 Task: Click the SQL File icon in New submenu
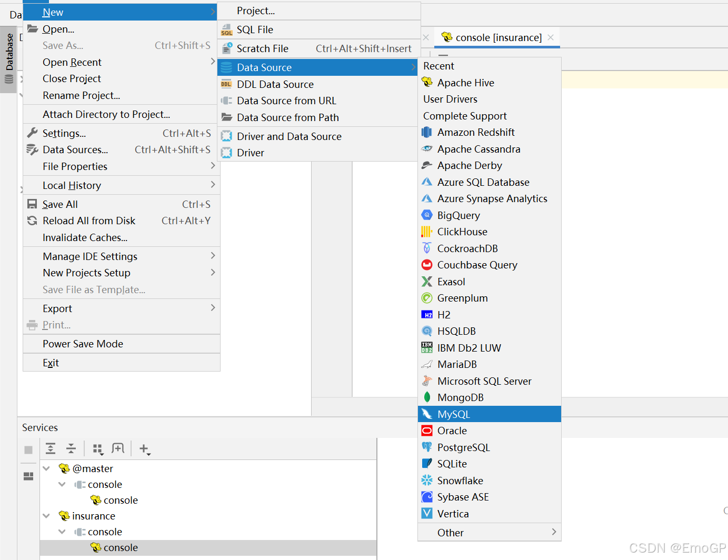227,30
